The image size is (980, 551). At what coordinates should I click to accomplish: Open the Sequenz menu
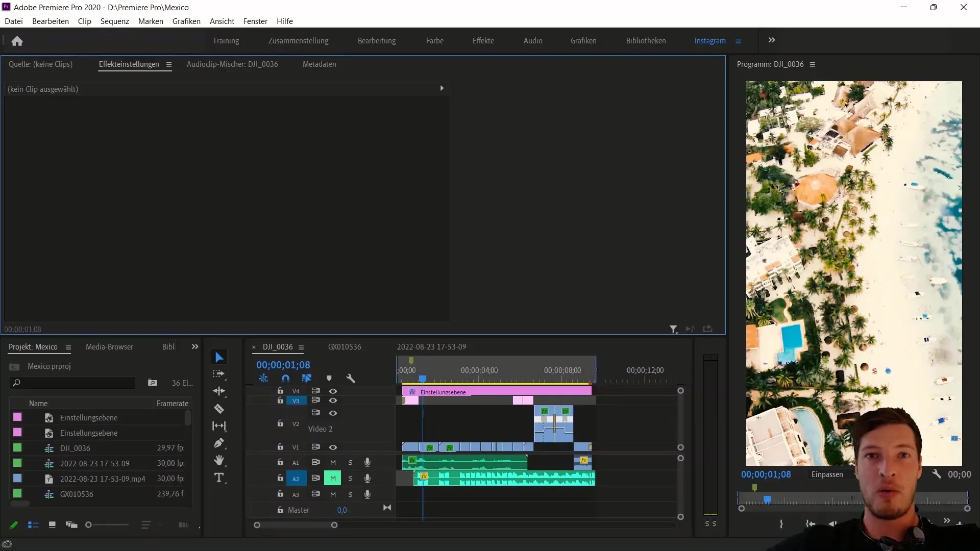tap(115, 21)
